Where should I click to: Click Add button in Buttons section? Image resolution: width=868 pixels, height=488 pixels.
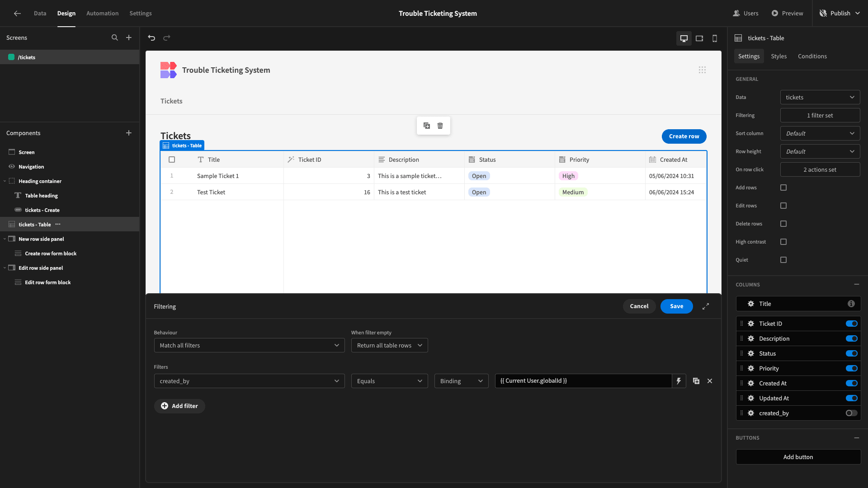(798, 457)
